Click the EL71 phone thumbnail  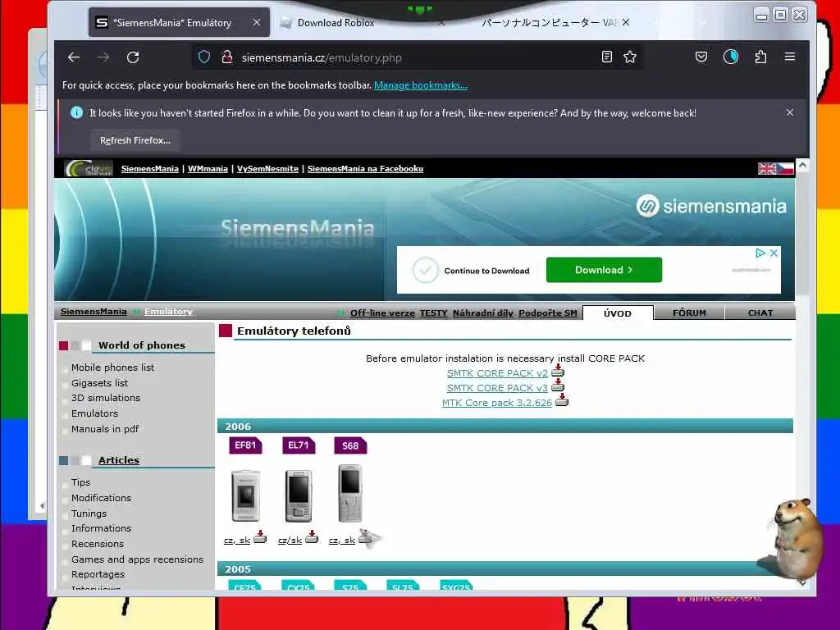tap(299, 495)
